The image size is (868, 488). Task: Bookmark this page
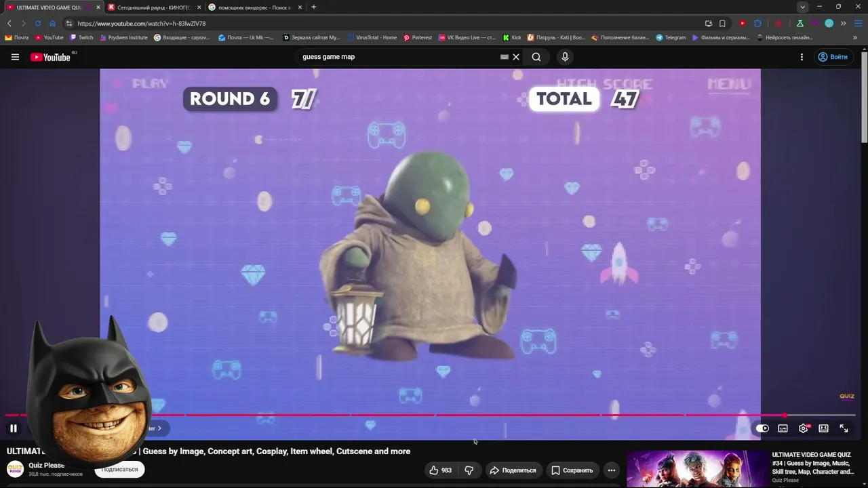723,23
